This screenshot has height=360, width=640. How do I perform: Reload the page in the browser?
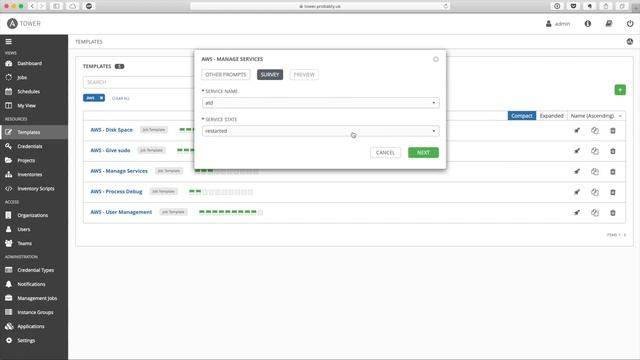tap(445, 6)
